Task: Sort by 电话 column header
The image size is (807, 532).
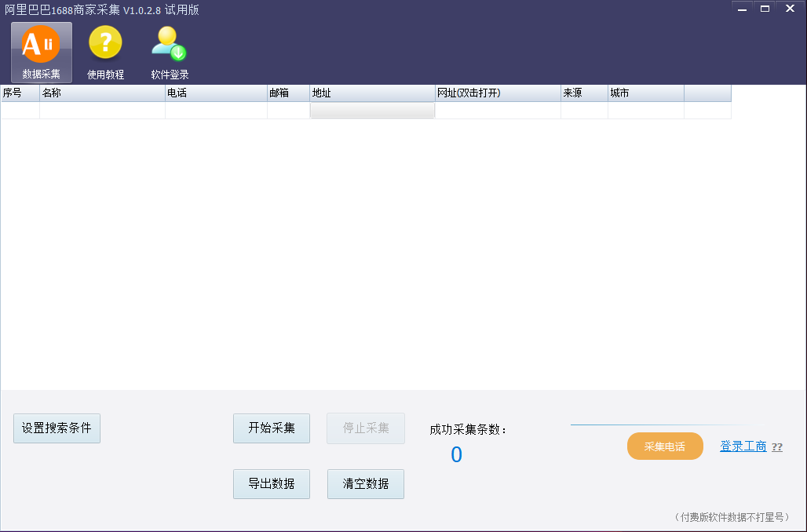Action: tap(216, 93)
